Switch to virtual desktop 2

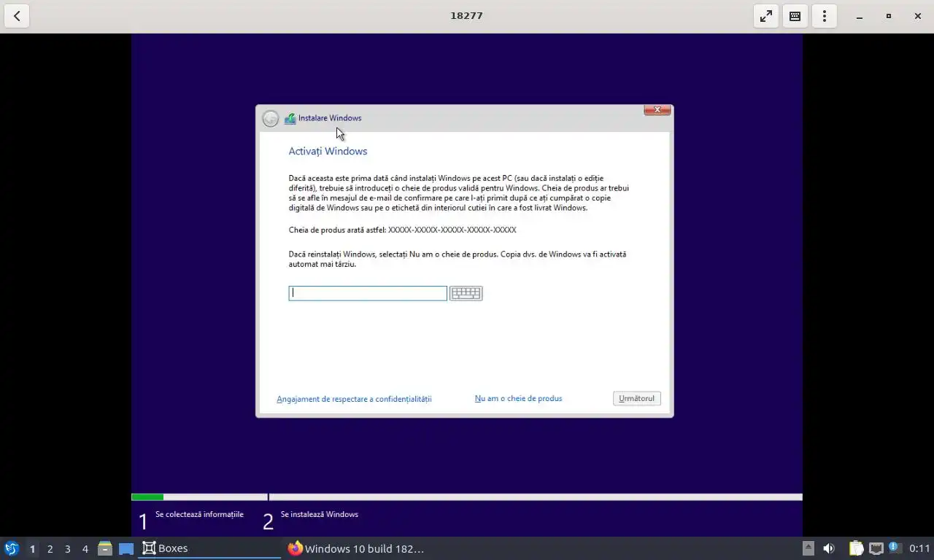50,548
